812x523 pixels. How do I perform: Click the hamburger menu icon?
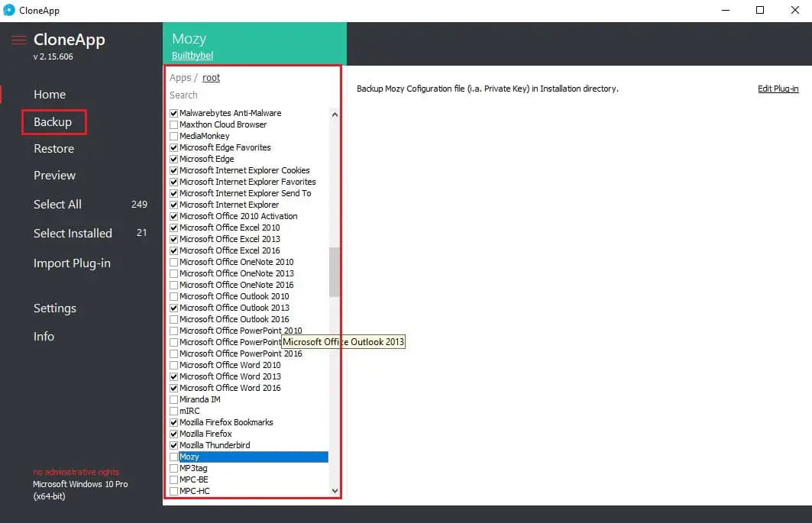[18, 40]
